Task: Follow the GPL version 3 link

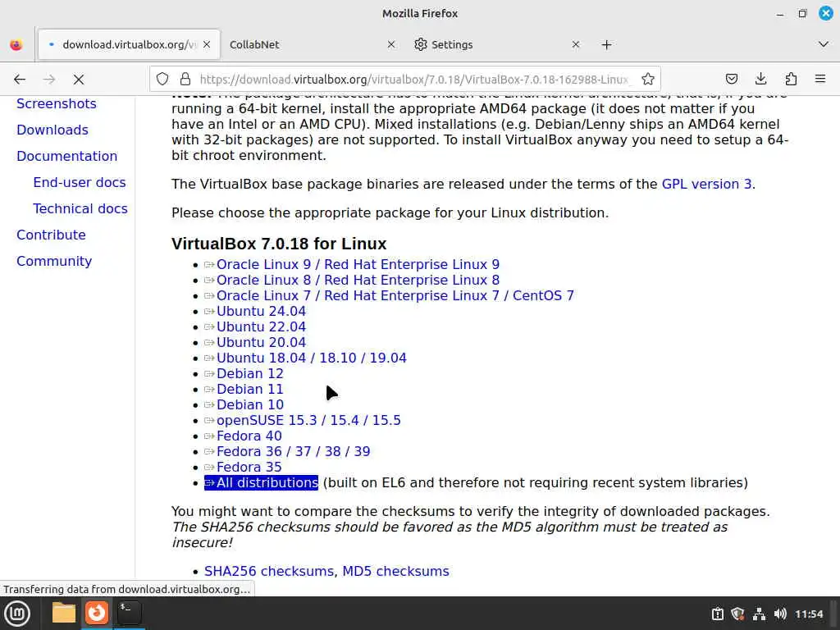Action: click(706, 184)
